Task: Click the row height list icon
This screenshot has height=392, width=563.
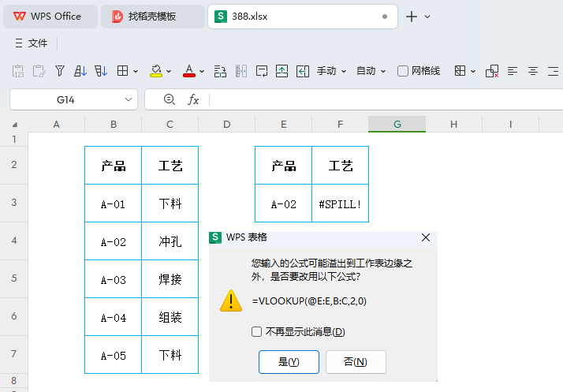Action: (x=220, y=71)
